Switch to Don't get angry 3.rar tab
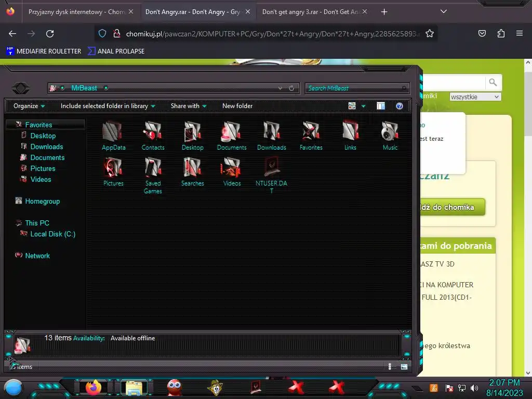 tap(314, 12)
